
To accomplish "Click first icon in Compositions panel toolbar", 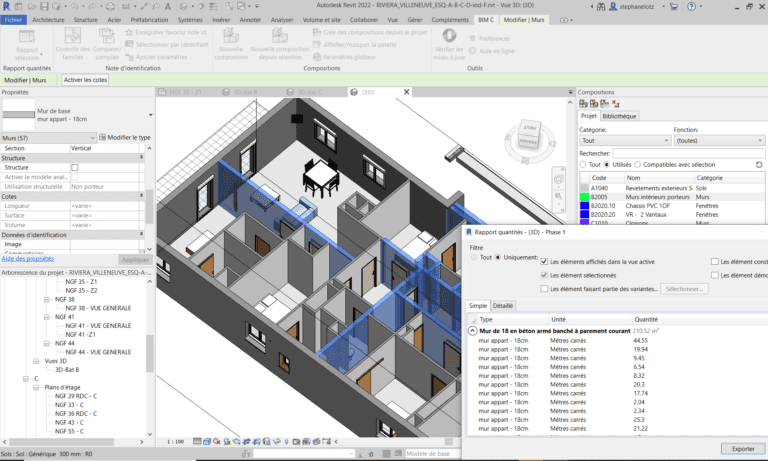I will pos(583,103).
